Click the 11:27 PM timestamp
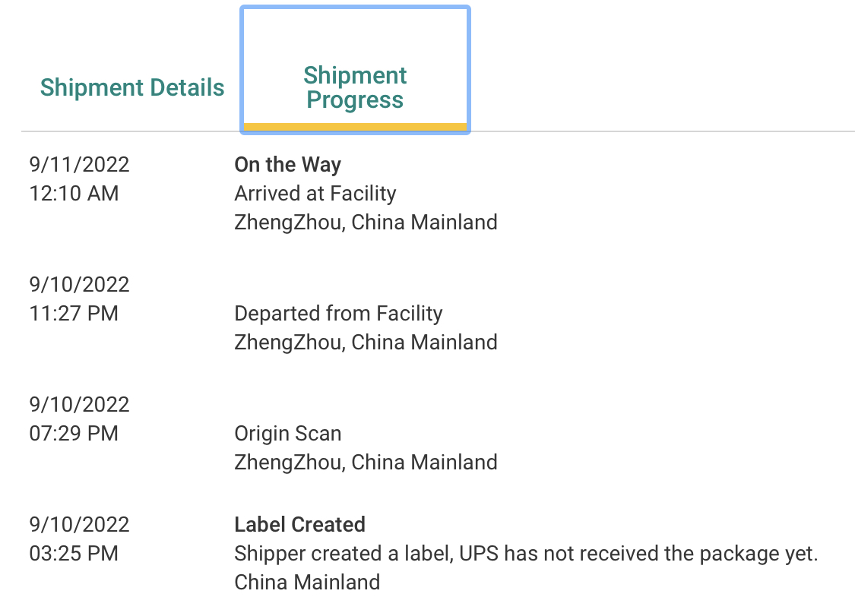855x616 pixels. 74,314
